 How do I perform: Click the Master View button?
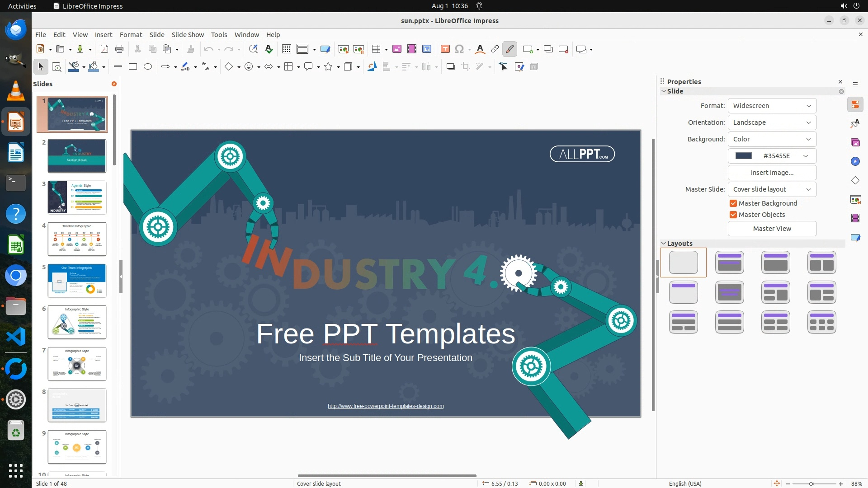pos(772,229)
